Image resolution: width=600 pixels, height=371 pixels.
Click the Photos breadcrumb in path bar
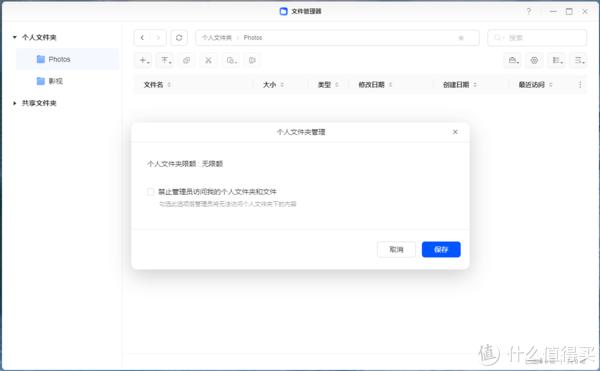pyautogui.click(x=253, y=37)
